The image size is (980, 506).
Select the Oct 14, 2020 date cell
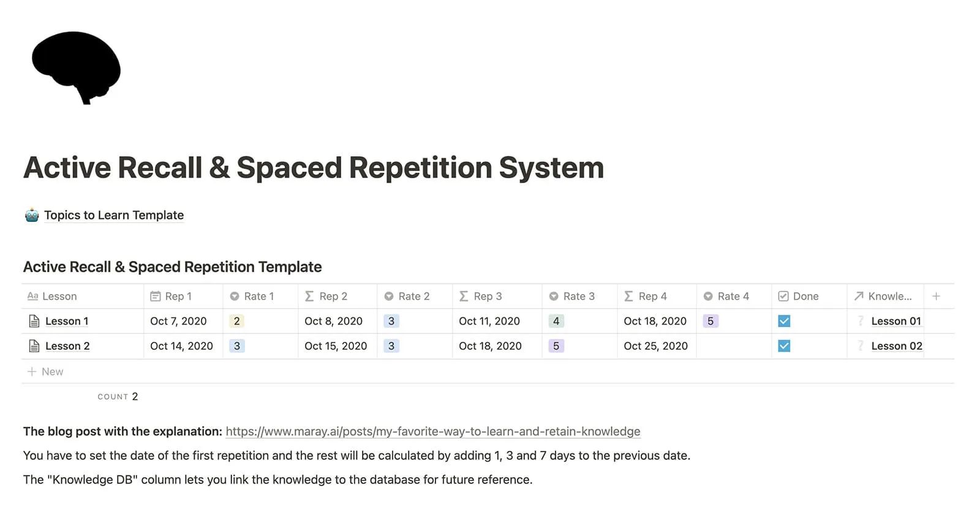182,346
